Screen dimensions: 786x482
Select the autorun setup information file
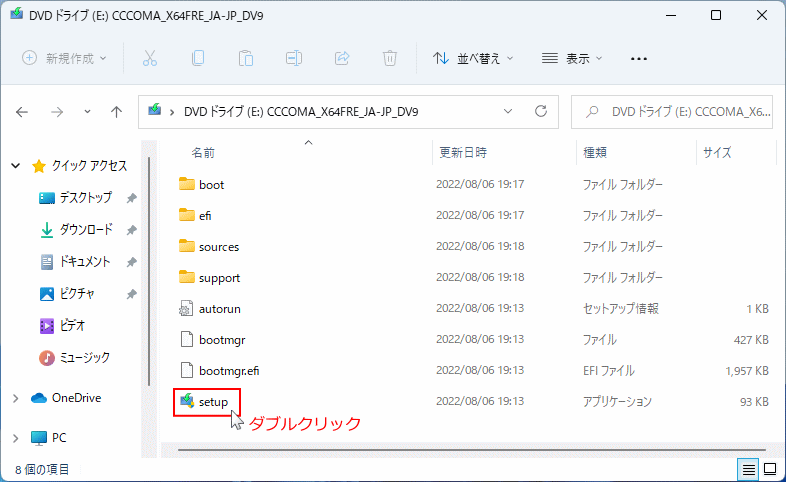tap(220, 309)
